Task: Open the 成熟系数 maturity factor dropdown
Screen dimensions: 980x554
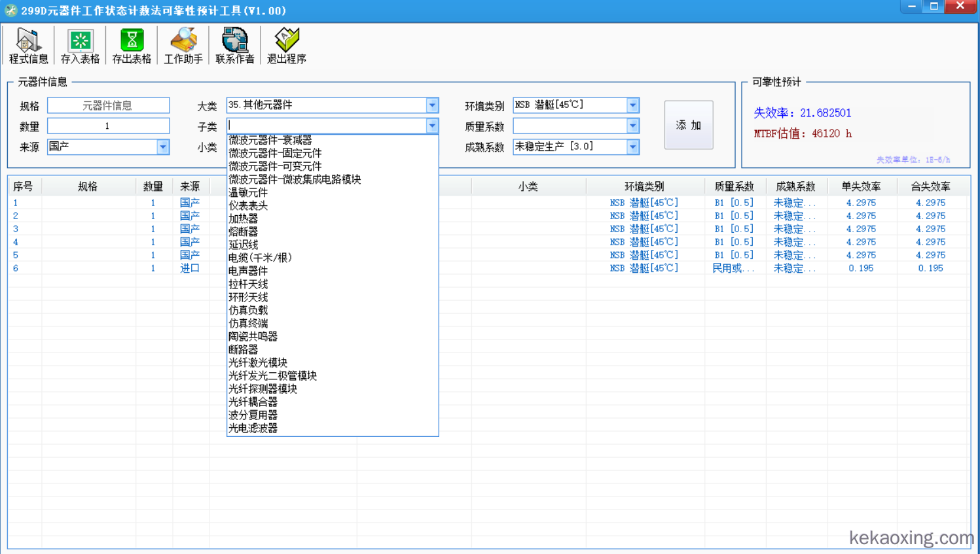Action: [632, 147]
